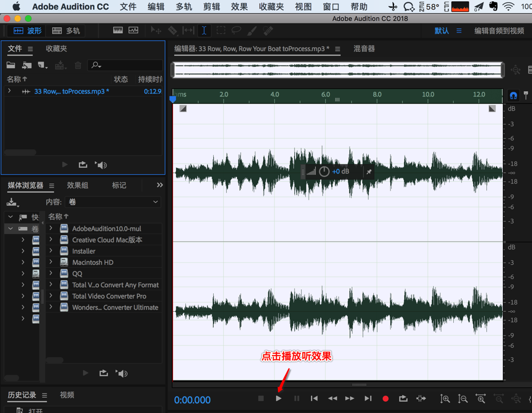Click the blue playhead marker on timeline

[173, 99]
